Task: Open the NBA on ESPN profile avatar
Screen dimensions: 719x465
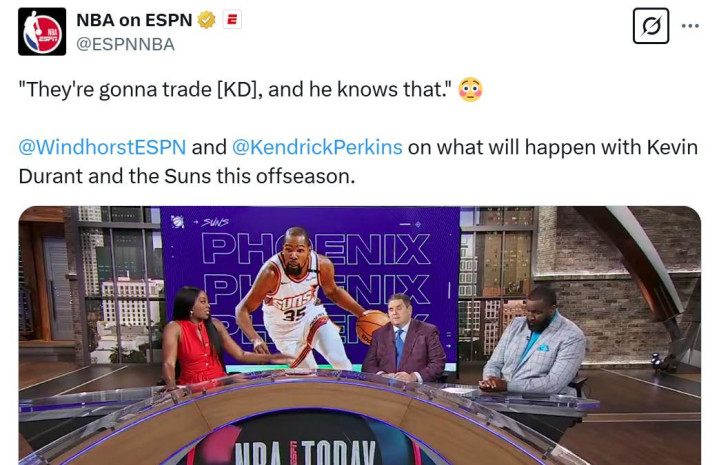Action: (42, 32)
